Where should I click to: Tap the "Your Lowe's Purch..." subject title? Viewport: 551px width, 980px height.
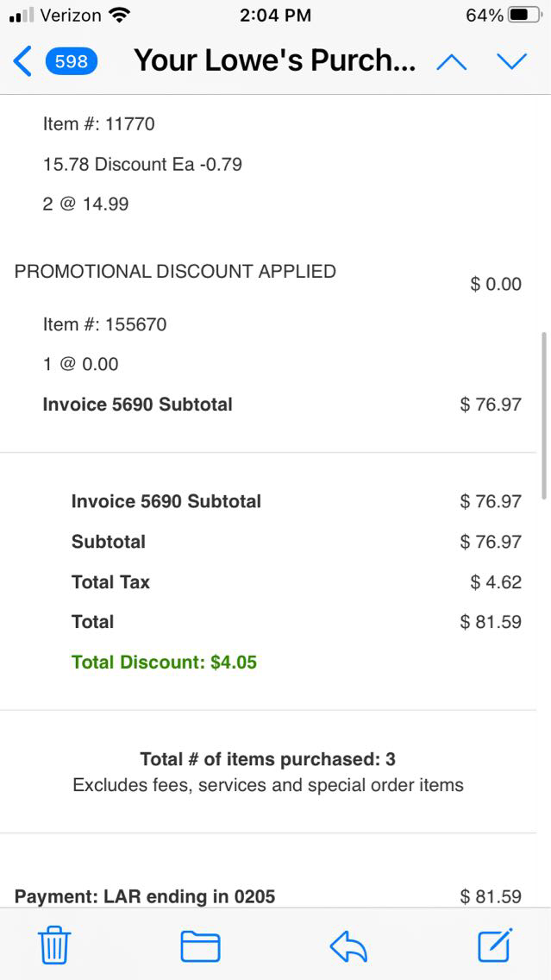(275, 61)
